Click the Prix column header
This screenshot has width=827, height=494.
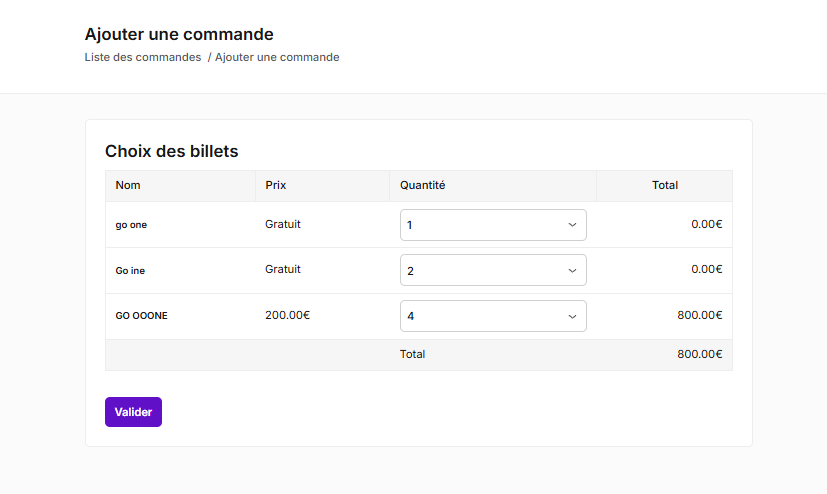(276, 185)
